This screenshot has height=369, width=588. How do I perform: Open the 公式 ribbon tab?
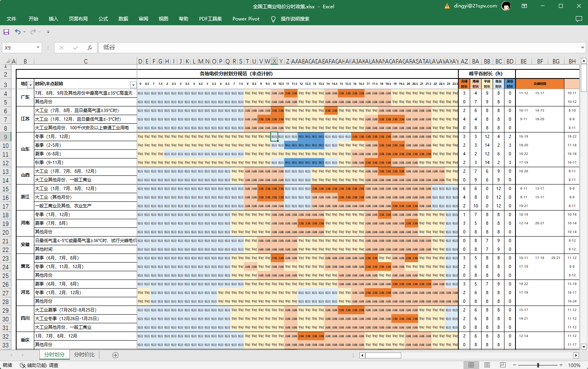click(103, 19)
